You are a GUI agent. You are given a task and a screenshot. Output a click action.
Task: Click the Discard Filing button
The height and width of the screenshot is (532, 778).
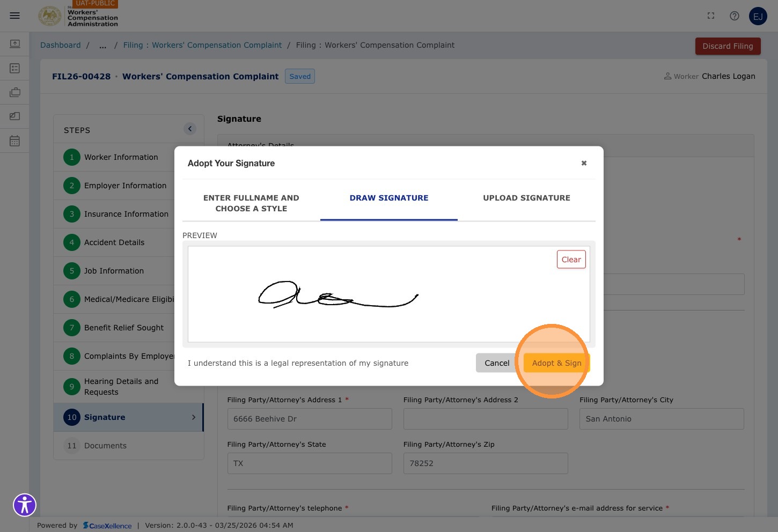point(728,46)
